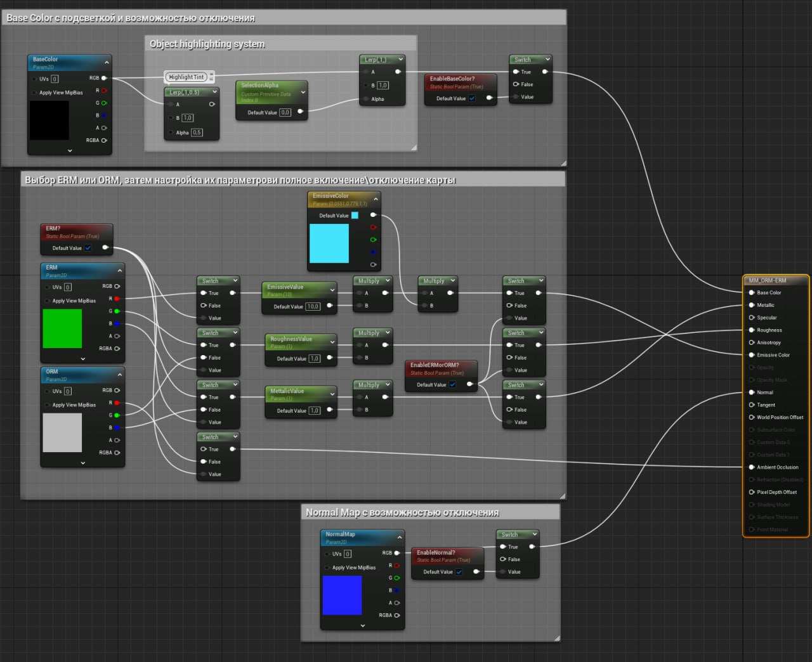Click the RGB output pin of the BaseColor node
Viewport: 812px width, 662px height.
pos(104,78)
